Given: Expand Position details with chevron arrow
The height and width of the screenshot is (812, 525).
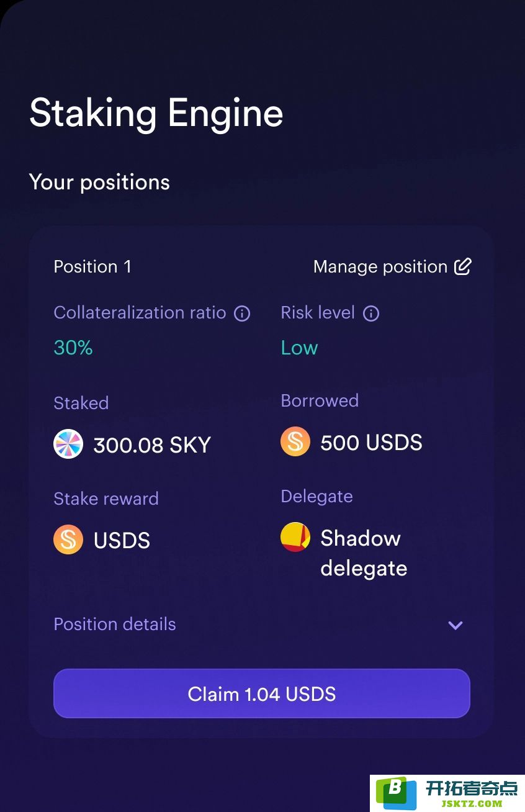Looking at the screenshot, I should point(455,625).
